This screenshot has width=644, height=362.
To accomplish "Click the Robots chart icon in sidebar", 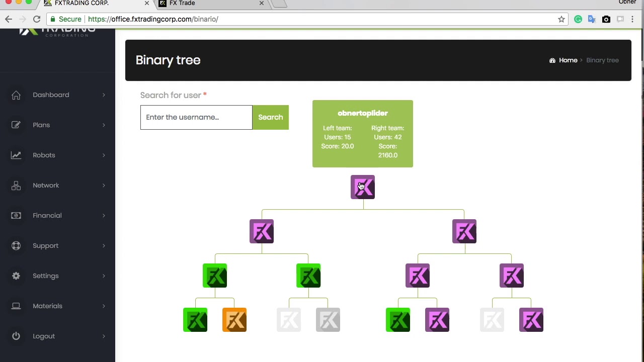I will click(x=16, y=155).
